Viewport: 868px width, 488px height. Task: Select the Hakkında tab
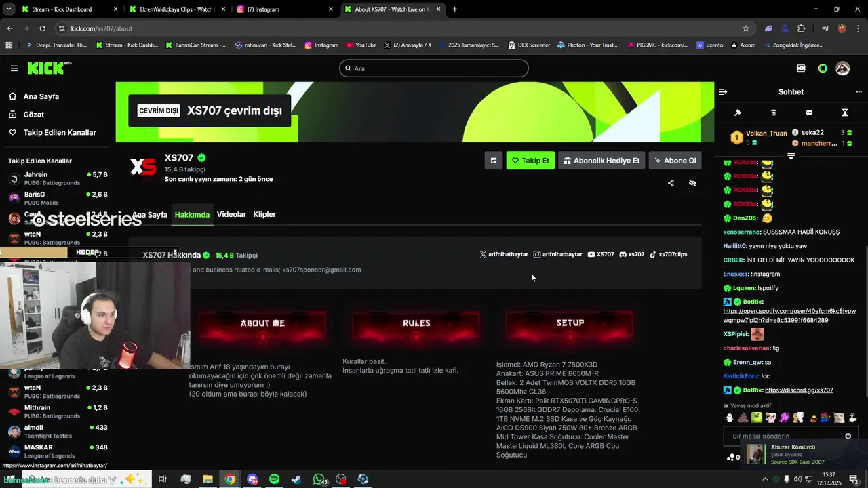192,214
